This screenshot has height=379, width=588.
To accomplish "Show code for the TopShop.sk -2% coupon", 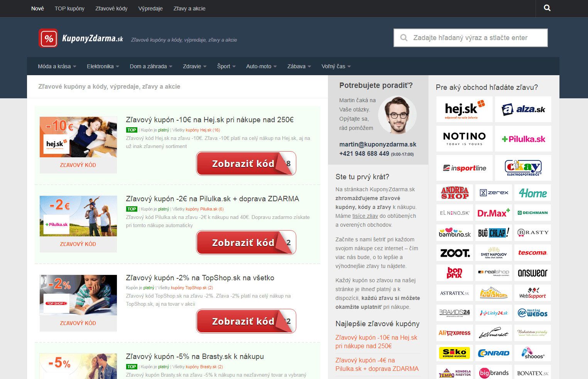I will [x=246, y=321].
